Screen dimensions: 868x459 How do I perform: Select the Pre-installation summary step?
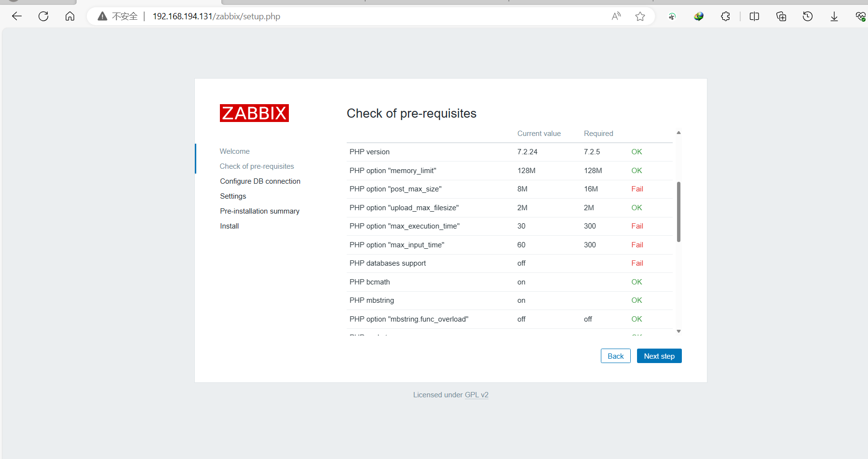click(x=260, y=211)
